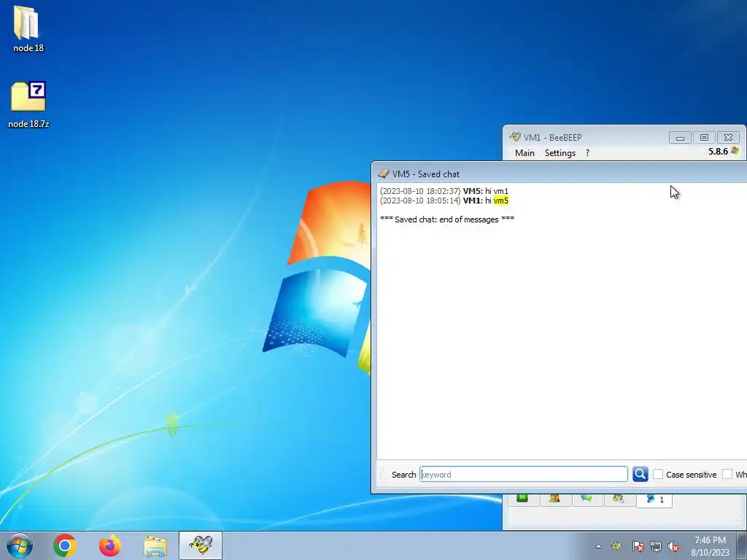Click the 5.8.6 version label

[x=718, y=152]
